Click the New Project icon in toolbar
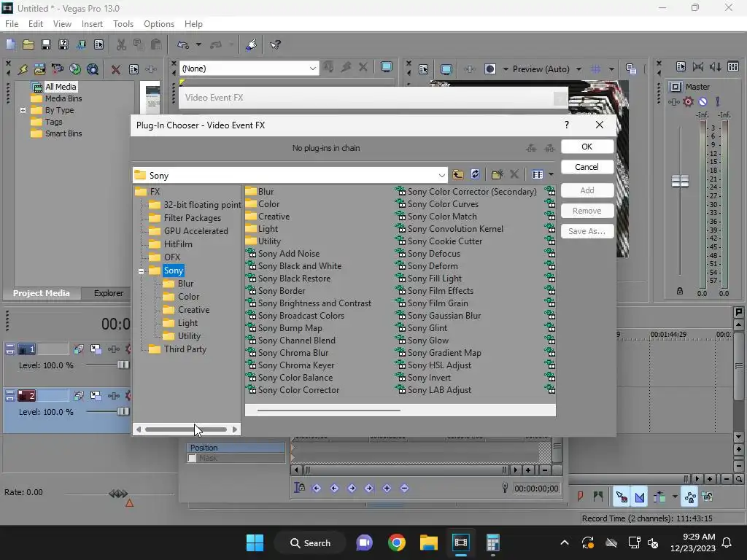The width and height of the screenshot is (747, 560). click(x=10, y=44)
